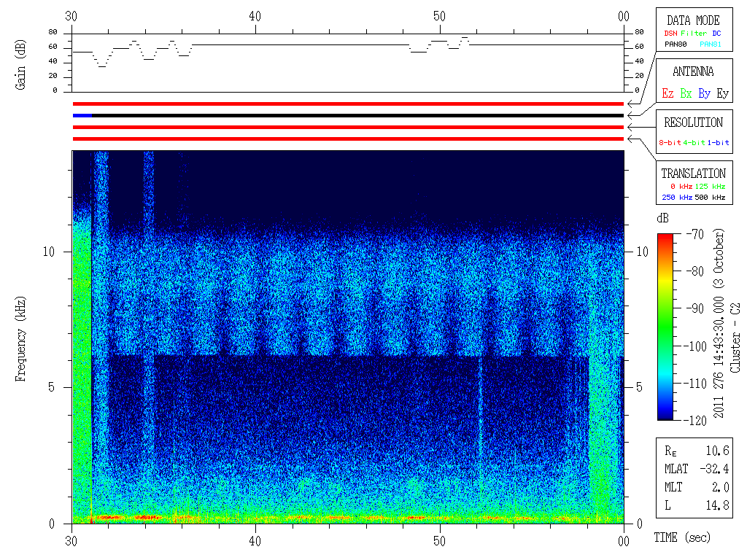Click the green 125 kHz translation label
The height and width of the screenshot is (560, 747).
coord(710,187)
